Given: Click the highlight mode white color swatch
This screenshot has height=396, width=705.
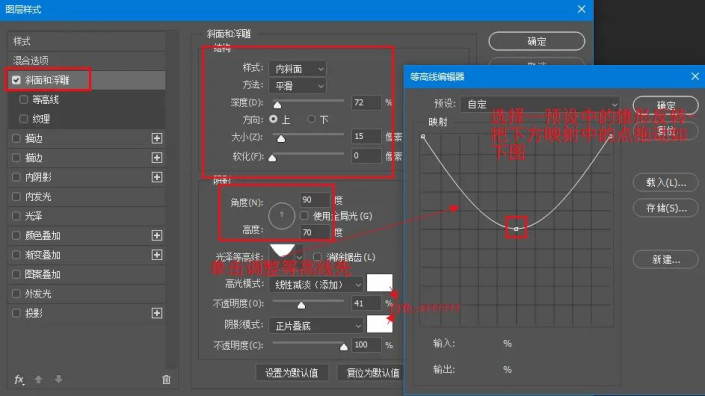Looking at the screenshot, I should [x=379, y=283].
